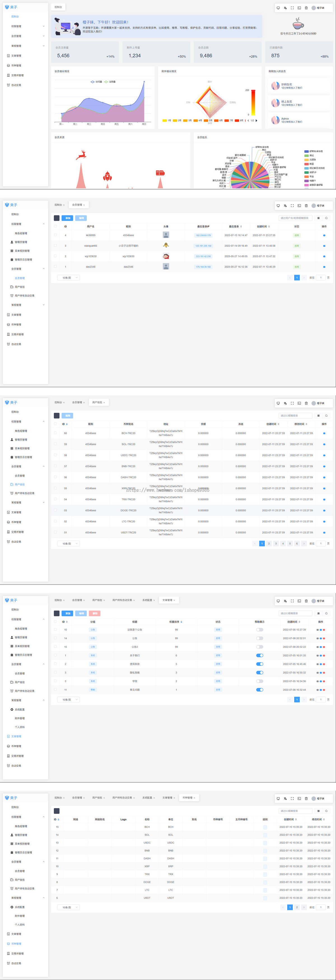336x980 pixels.
Task: Click the column grid icon on 会员管理 page
Action: pos(319,218)
